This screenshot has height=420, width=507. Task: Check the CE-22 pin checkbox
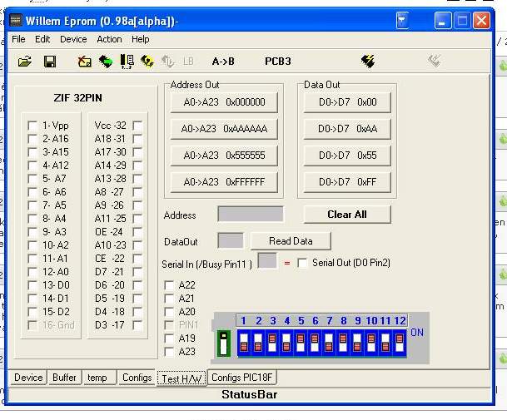tap(137, 259)
